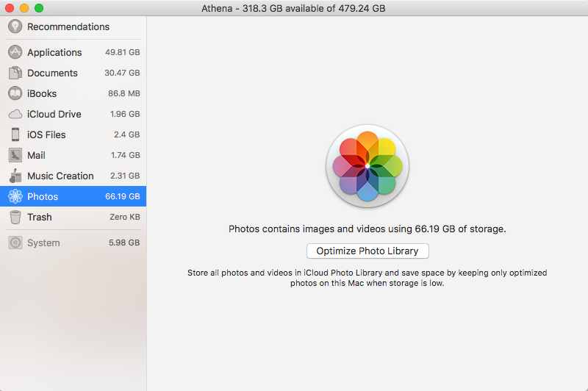Screen dimensions: 588x391
Task: Click the 2.4 GB iOS Files size
Action: [x=126, y=134]
